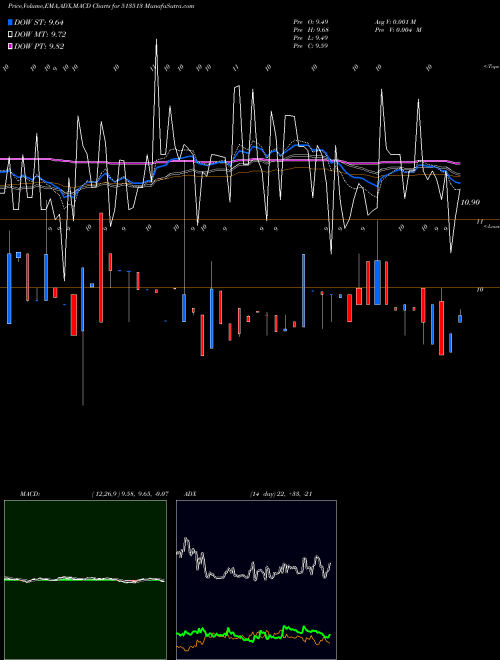Click the chart title mentioning MunafaSutra.com

click(101, 6)
